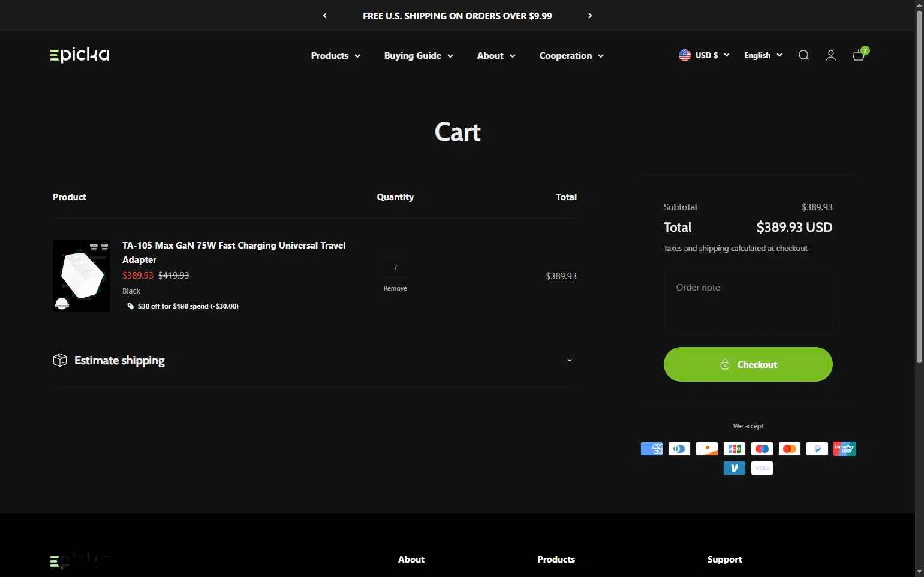Click the Black variant label
This screenshot has width=924, height=577.
pos(131,291)
